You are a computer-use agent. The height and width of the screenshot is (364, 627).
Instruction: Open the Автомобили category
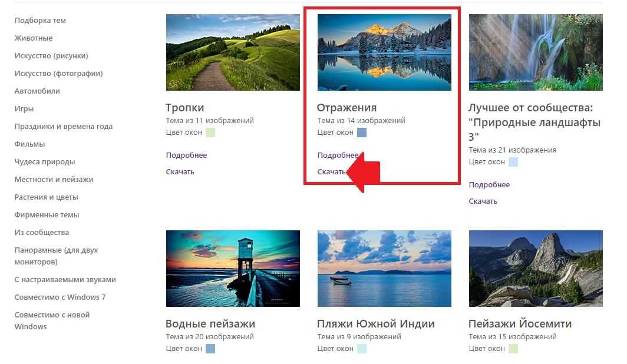37,91
